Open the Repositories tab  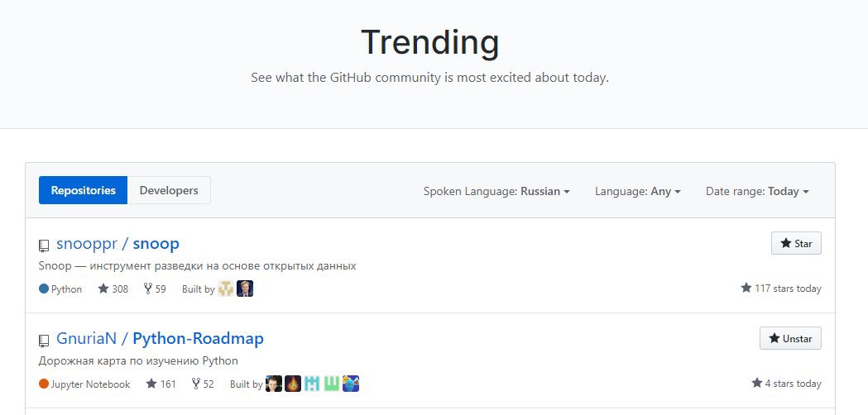[83, 190]
